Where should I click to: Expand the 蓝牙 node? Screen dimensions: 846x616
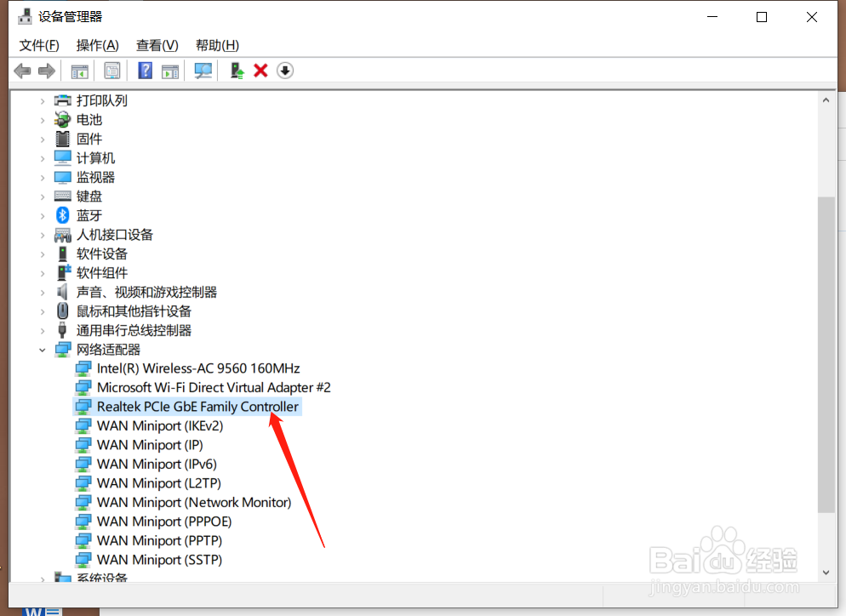pos(42,216)
